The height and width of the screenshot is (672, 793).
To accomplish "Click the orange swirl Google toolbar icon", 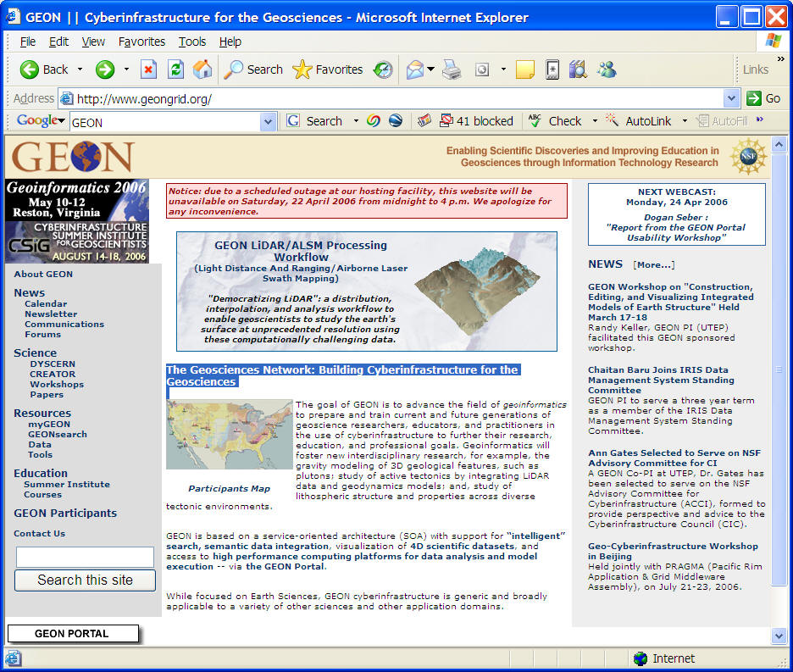I will point(374,121).
